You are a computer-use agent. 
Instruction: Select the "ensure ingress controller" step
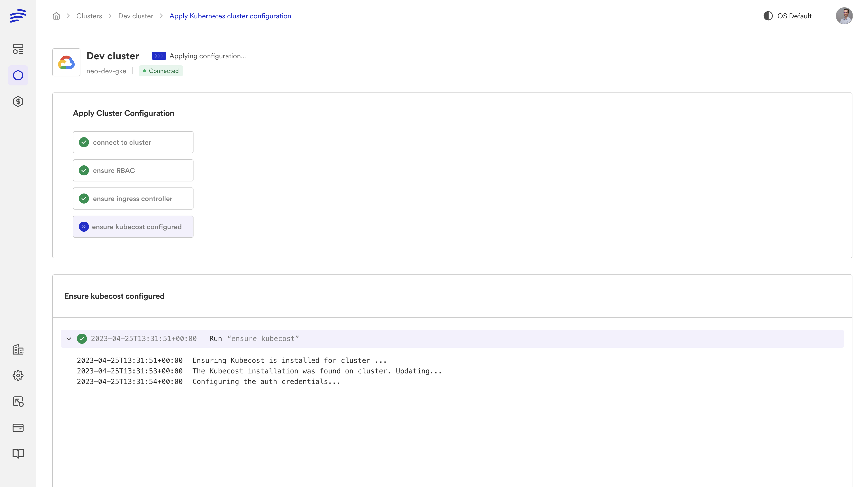coord(133,199)
